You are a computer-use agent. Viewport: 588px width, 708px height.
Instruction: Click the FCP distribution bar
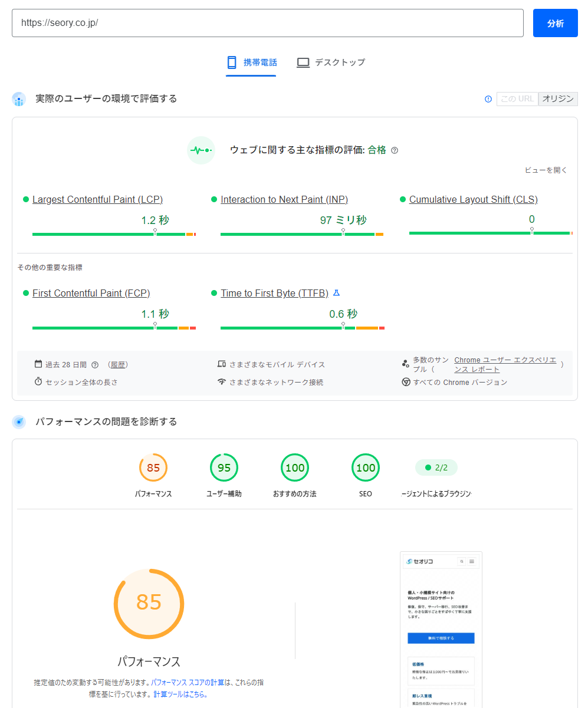(x=114, y=328)
